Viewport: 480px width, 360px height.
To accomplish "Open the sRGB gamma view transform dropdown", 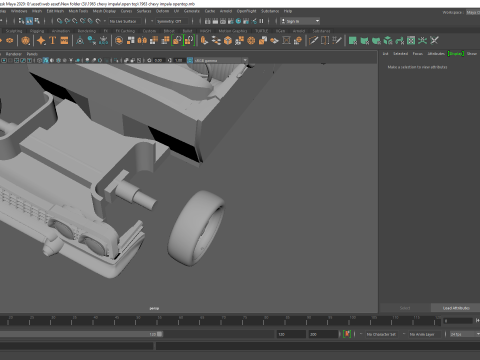I will (221, 60).
